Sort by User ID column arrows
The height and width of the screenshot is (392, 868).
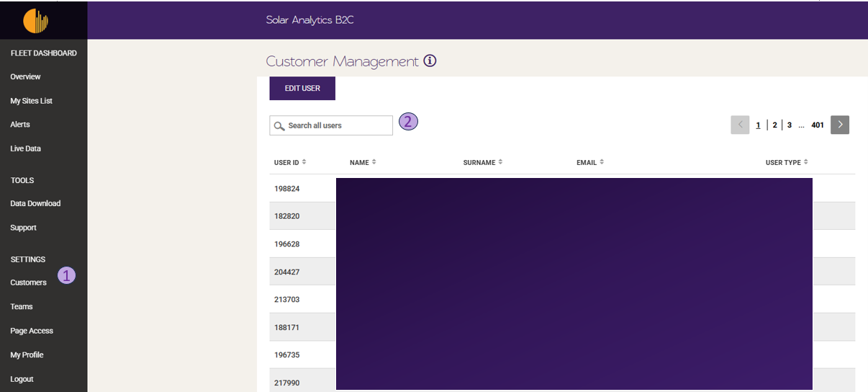(304, 162)
